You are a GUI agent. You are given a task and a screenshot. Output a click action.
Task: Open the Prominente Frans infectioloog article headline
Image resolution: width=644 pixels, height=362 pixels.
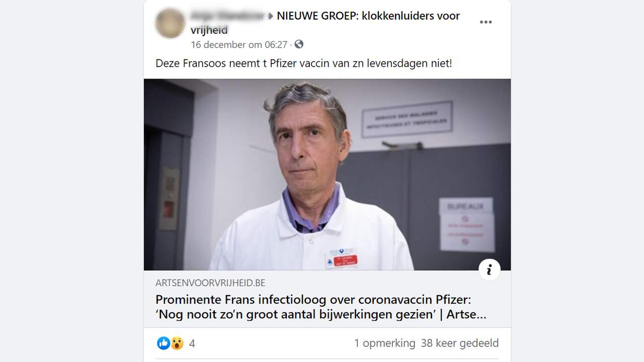[321, 307]
